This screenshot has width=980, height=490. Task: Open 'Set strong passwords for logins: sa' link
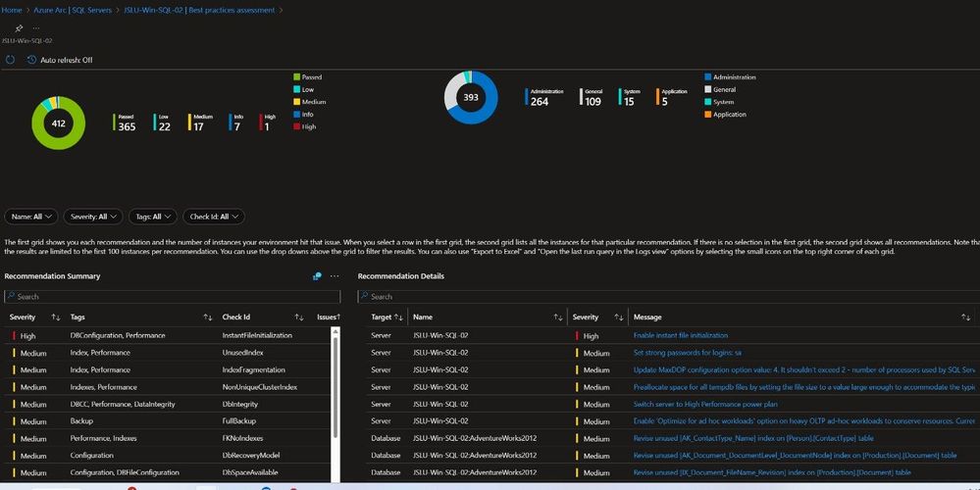687,353
